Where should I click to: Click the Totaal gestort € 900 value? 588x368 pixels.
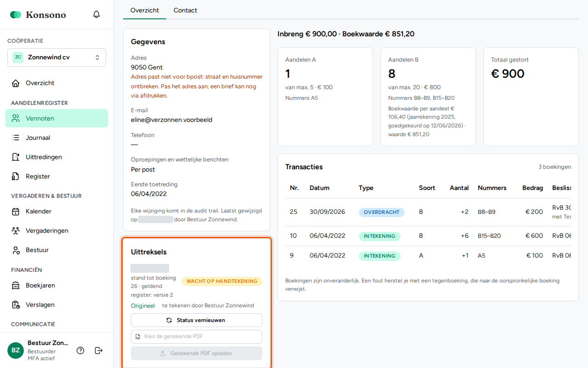508,74
